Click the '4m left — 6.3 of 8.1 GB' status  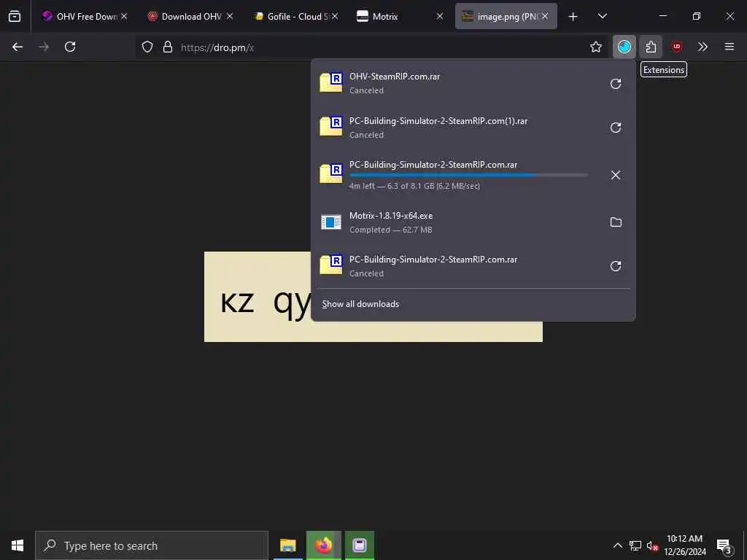(414, 186)
